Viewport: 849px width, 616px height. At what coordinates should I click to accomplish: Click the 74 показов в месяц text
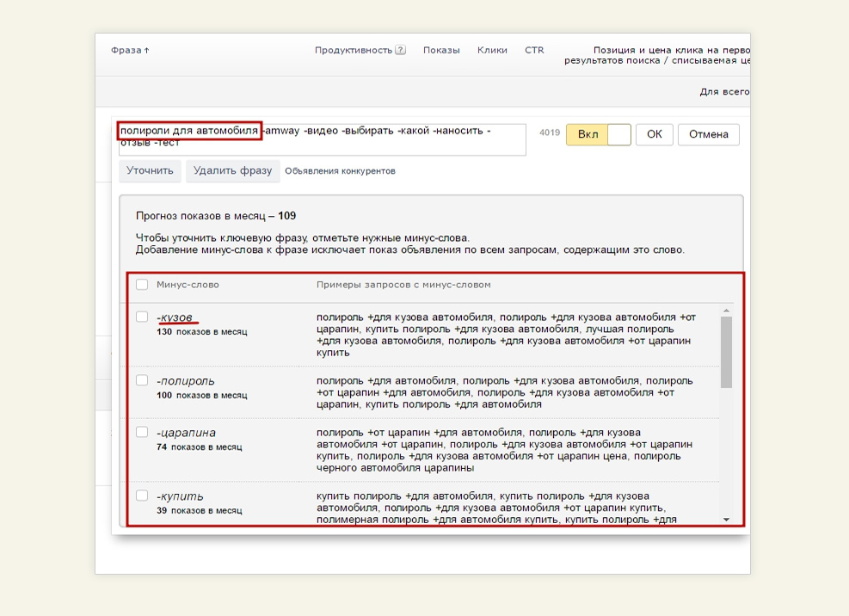click(x=200, y=447)
